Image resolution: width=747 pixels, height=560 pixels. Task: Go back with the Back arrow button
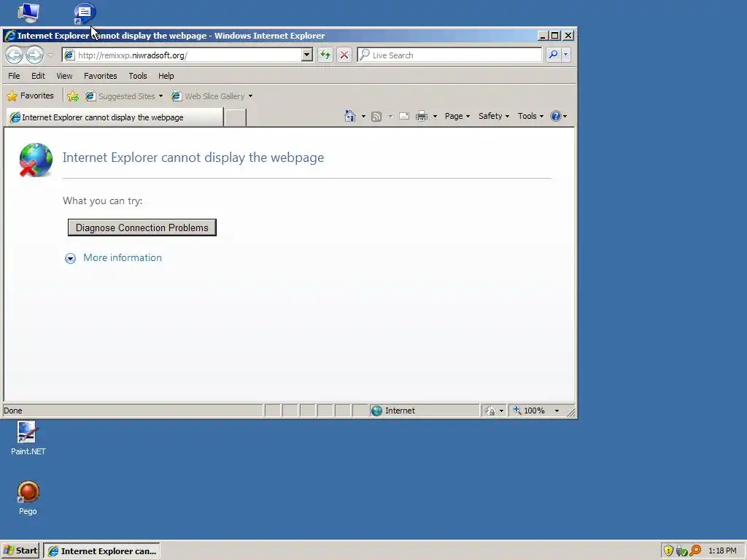[x=15, y=55]
